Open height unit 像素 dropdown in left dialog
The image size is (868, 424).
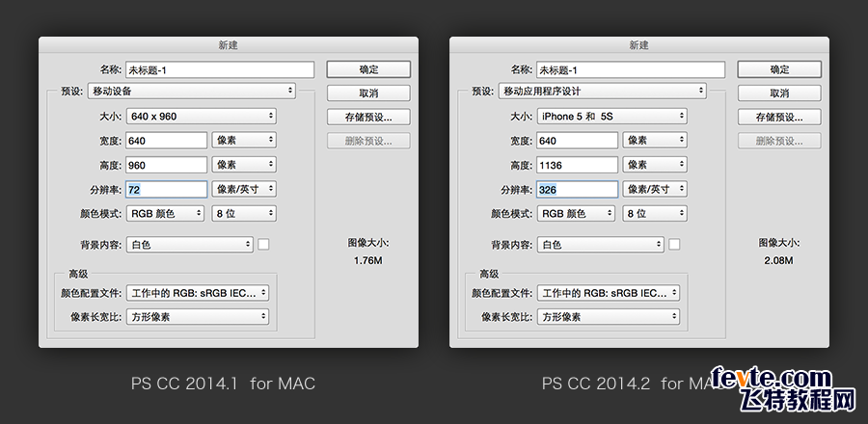click(244, 165)
